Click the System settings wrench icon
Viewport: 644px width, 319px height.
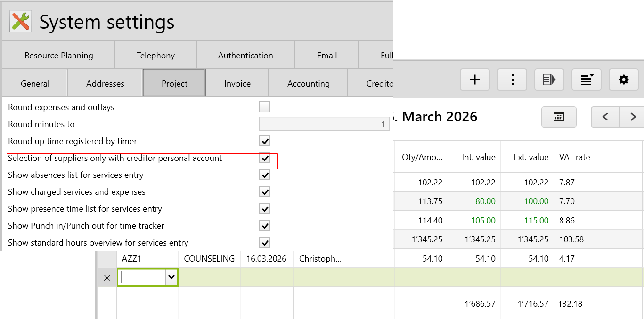(x=20, y=22)
